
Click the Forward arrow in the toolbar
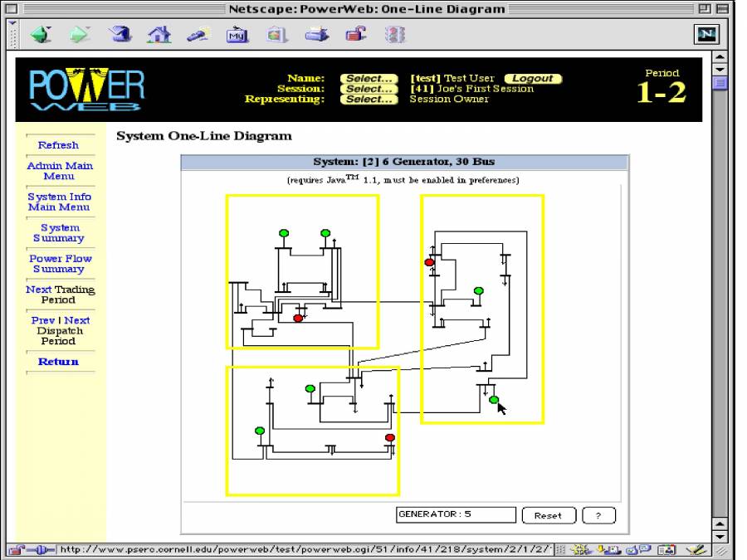click(79, 35)
